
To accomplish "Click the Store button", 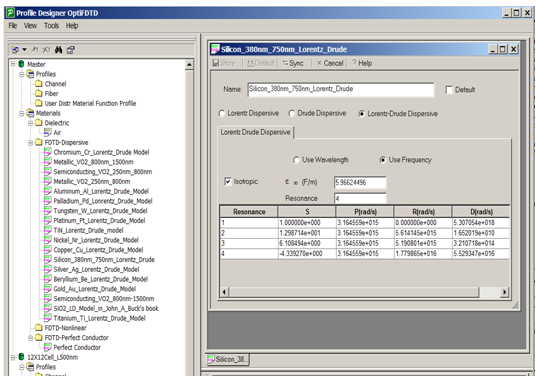I will [x=224, y=63].
